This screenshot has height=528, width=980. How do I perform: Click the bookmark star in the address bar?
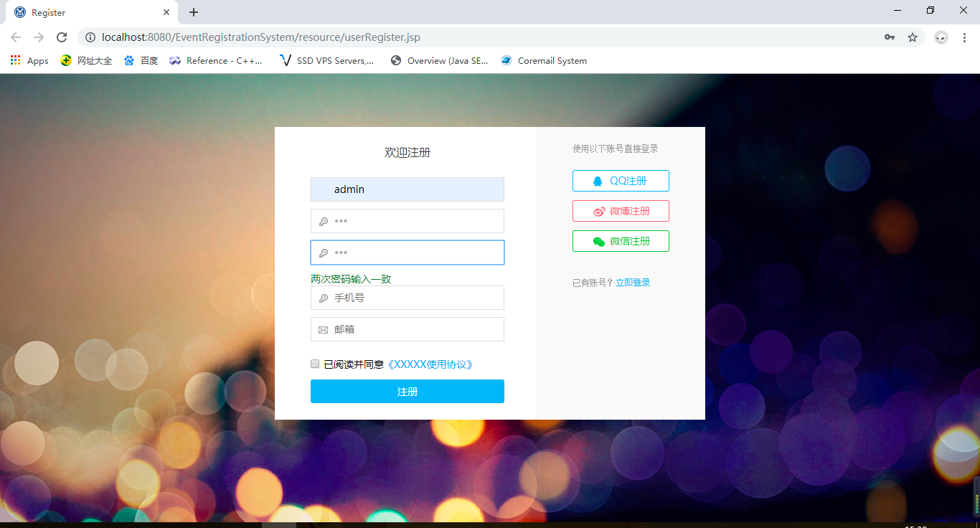tap(913, 37)
